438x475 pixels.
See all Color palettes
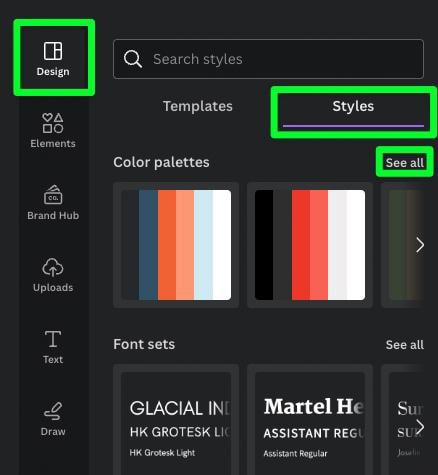coord(405,163)
